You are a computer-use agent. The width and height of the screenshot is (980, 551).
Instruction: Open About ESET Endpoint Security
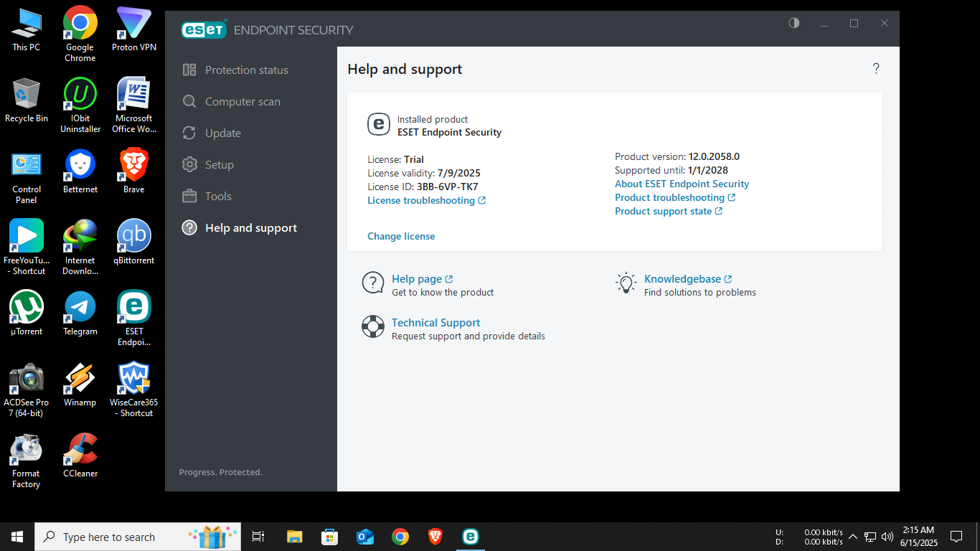click(682, 184)
